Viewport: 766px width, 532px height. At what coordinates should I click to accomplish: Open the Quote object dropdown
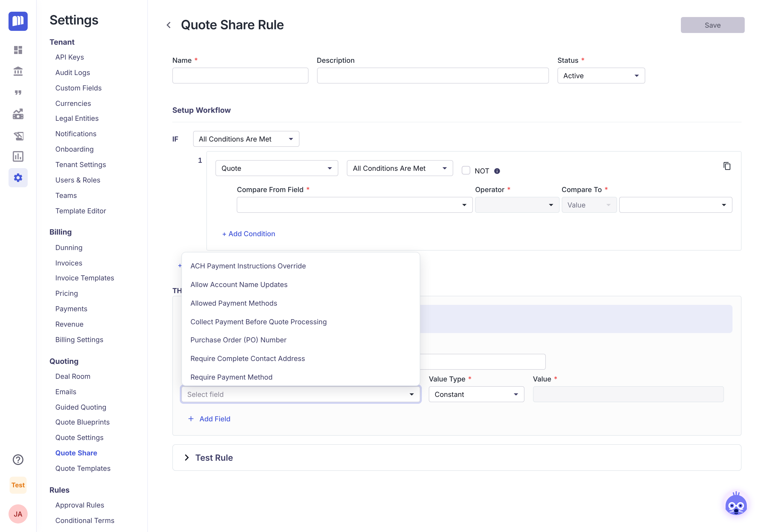277,168
